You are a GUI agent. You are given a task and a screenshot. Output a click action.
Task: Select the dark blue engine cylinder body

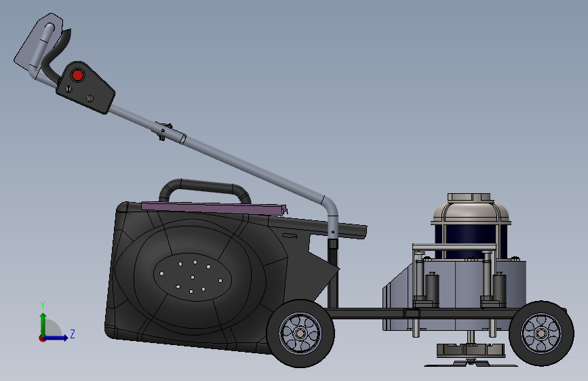(471, 241)
